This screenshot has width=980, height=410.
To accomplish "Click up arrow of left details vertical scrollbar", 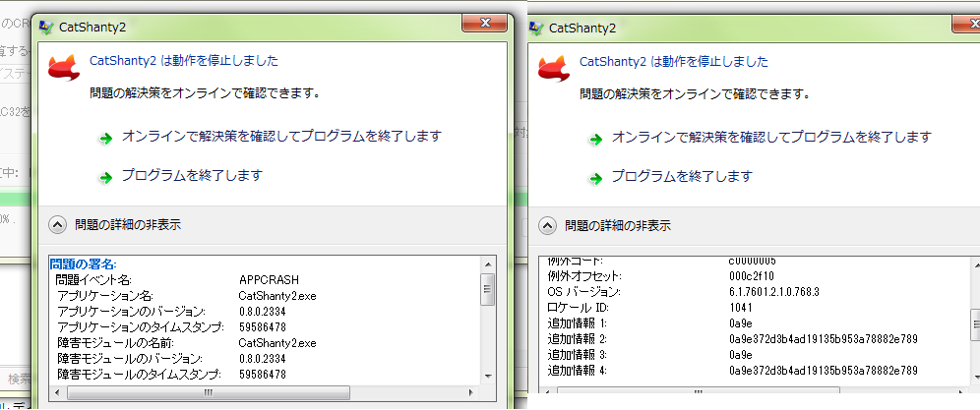I will [488, 265].
